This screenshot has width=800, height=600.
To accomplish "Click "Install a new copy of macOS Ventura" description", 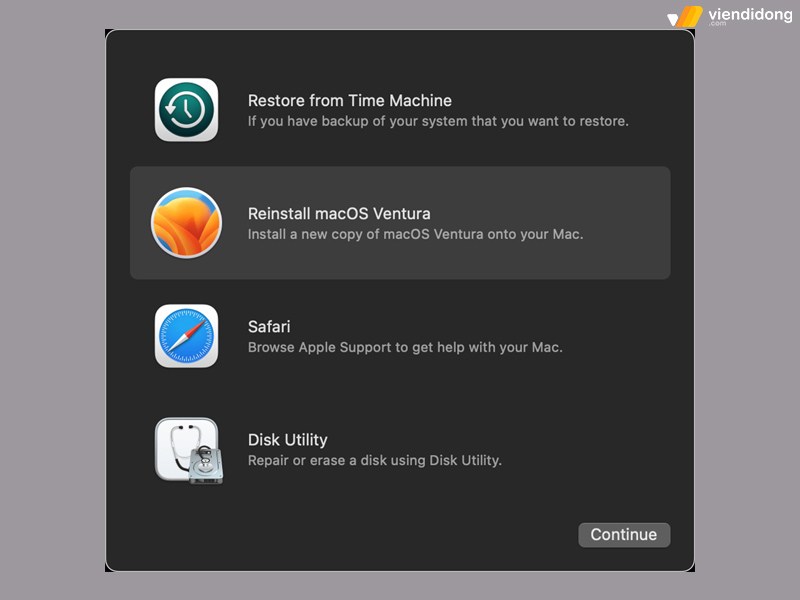I will point(415,234).
